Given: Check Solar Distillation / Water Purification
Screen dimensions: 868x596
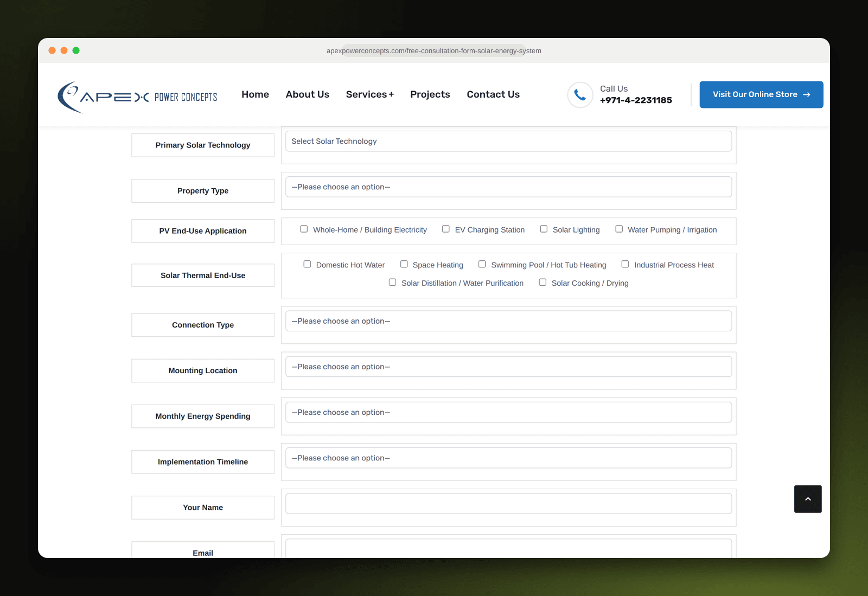Looking at the screenshot, I should click(393, 283).
